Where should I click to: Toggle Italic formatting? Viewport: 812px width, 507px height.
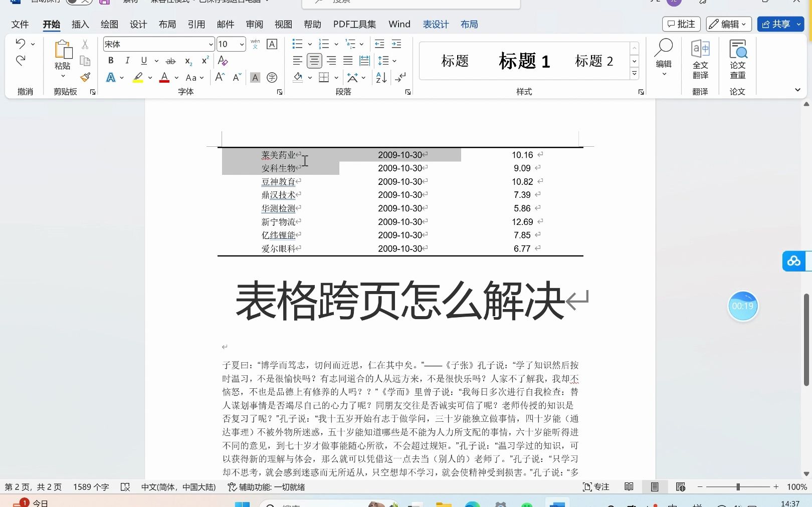click(x=127, y=61)
